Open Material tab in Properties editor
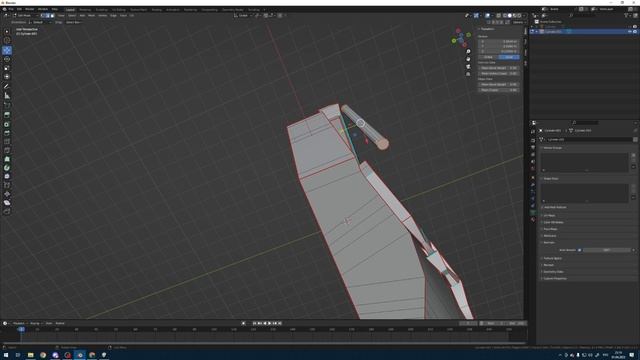This screenshot has width=640, height=360. [533, 219]
